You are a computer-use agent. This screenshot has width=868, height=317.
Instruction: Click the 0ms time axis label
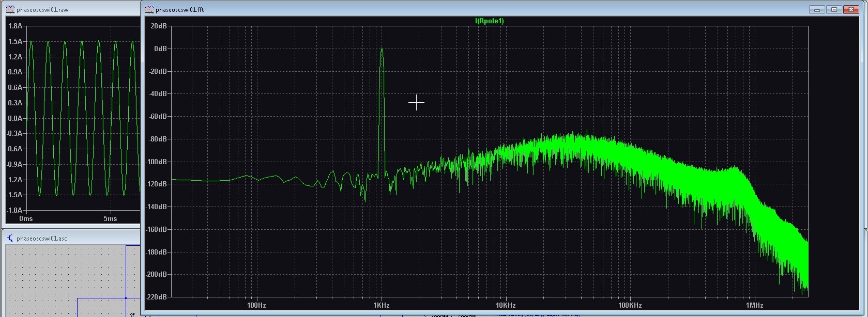coord(26,219)
